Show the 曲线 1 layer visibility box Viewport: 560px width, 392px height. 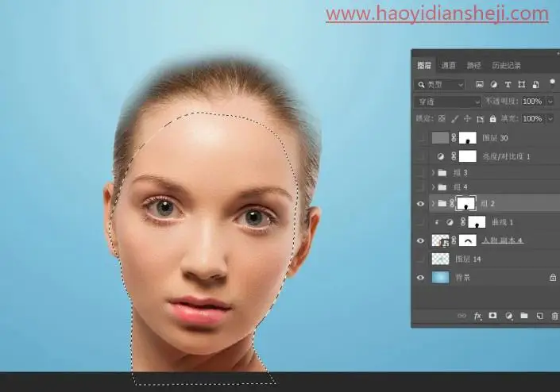click(x=421, y=222)
